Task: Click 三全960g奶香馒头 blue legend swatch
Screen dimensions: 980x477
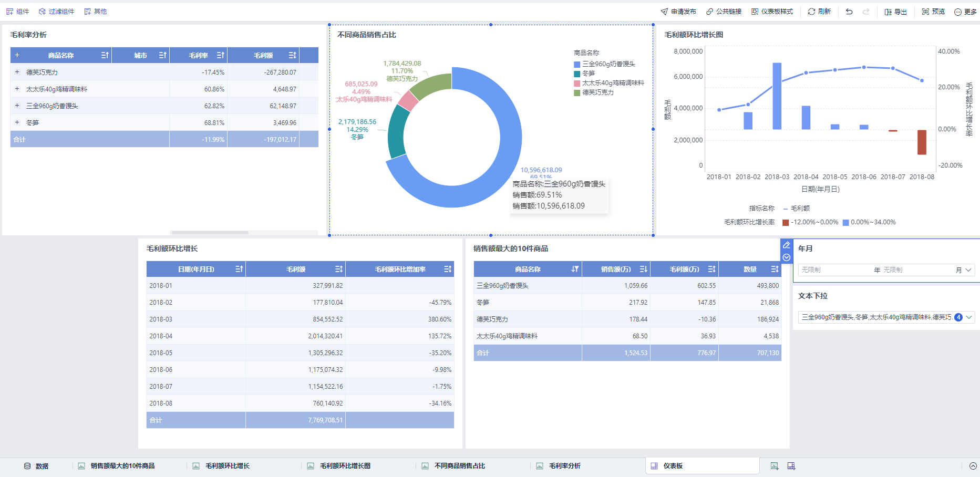Action: click(577, 65)
